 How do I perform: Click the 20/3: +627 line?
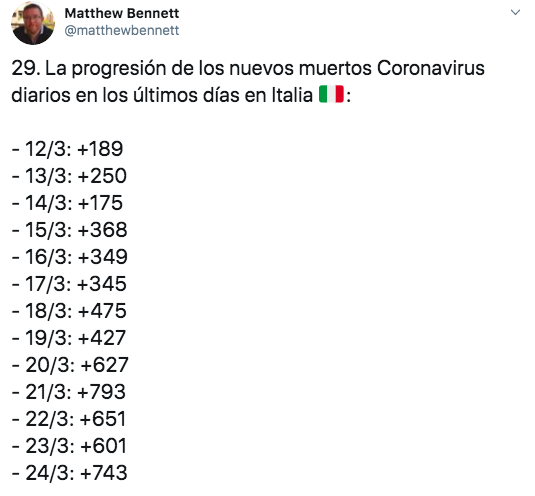point(70,364)
